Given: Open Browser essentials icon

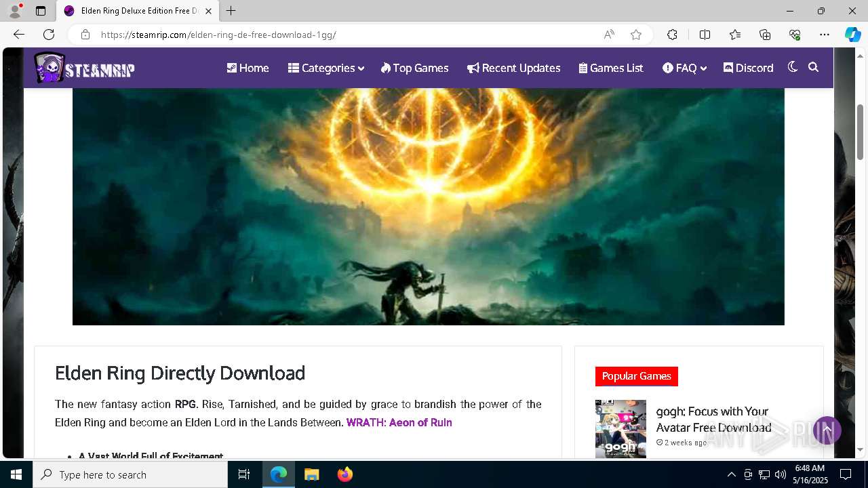Looking at the screenshot, I should (x=795, y=35).
